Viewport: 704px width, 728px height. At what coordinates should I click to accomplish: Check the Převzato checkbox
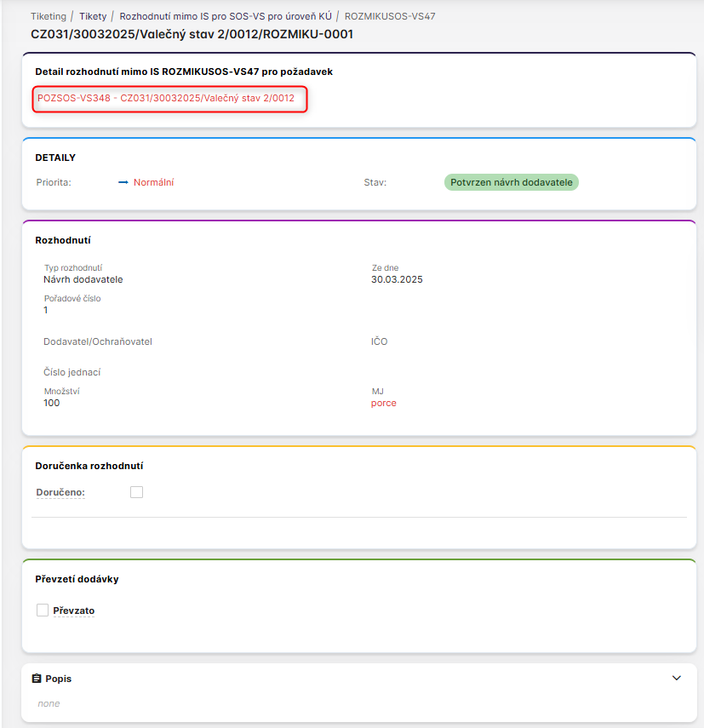(x=43, y=610)
